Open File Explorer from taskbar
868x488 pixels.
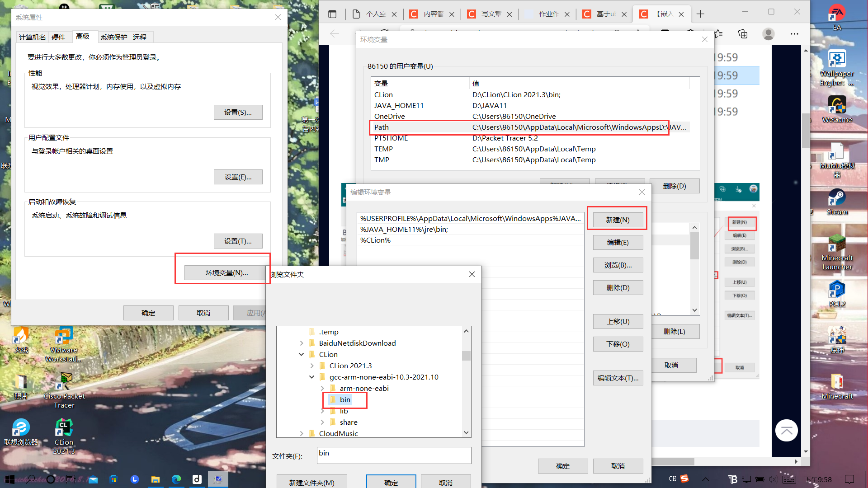(x=155, y=479)
